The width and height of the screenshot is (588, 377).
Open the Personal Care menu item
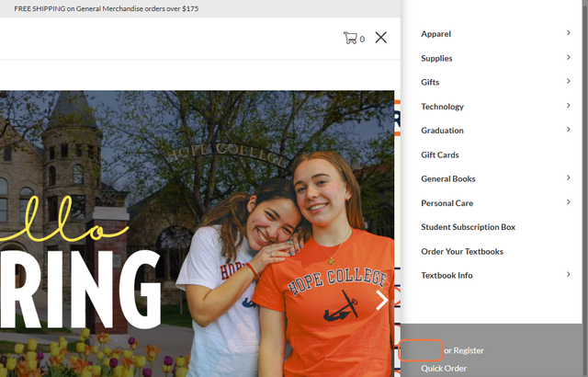(x=447, y=203)
